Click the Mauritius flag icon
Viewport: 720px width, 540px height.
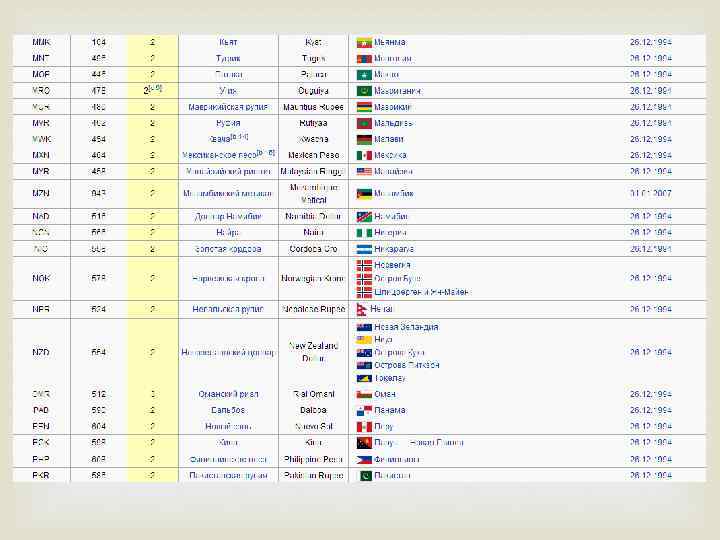364,107
